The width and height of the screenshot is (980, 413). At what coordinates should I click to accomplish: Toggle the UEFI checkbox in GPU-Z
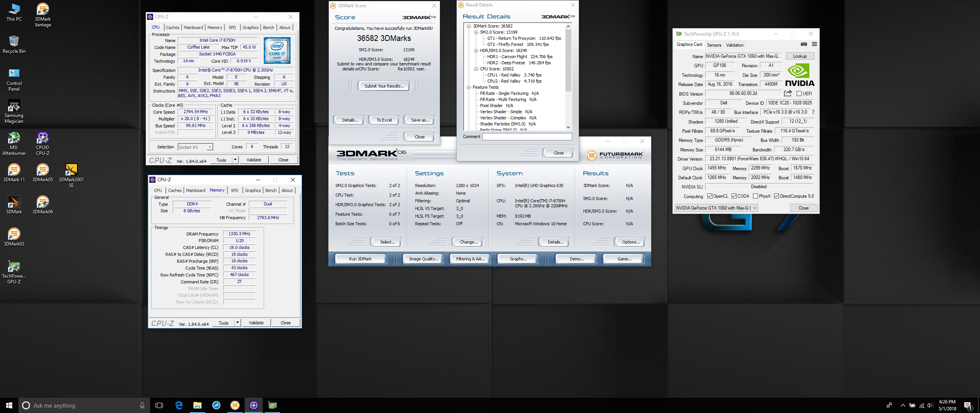tap(799, 93)
